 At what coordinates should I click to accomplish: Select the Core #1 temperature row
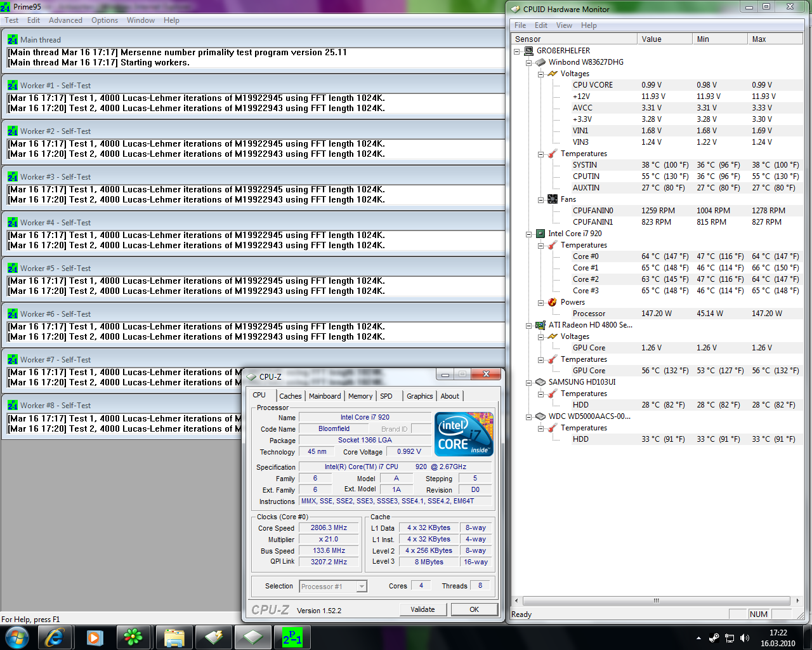pyautogui.click(x=657, y=268)
